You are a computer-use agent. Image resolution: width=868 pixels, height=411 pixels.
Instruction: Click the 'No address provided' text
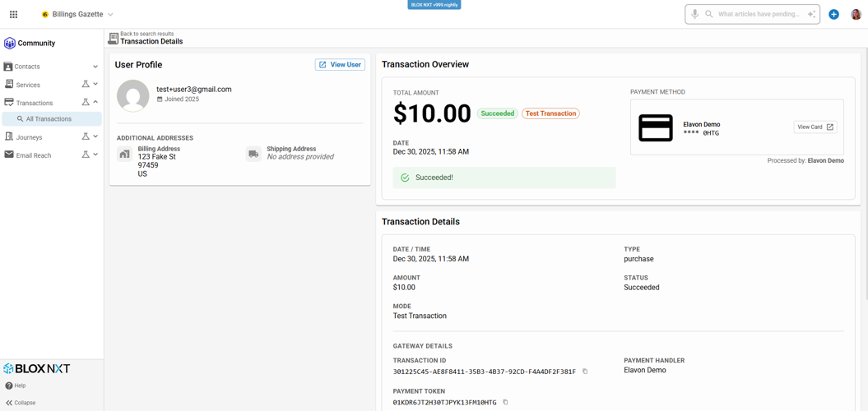[x=300, y=156]
